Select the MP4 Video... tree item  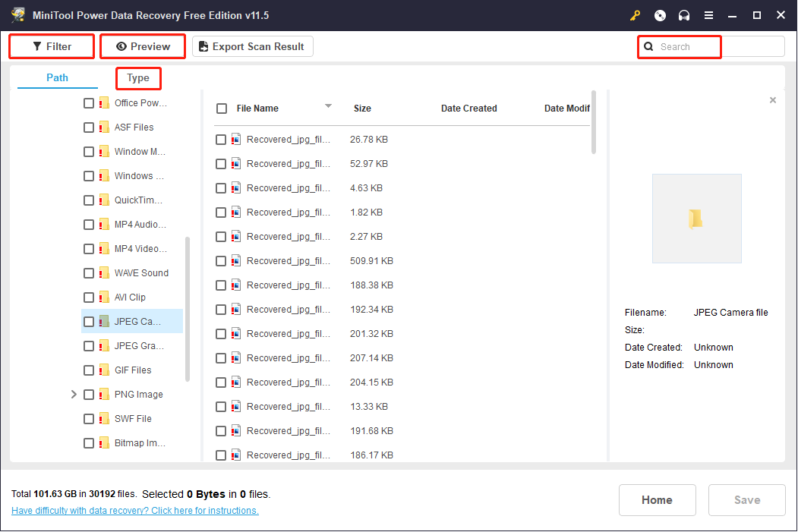[140, 249]
